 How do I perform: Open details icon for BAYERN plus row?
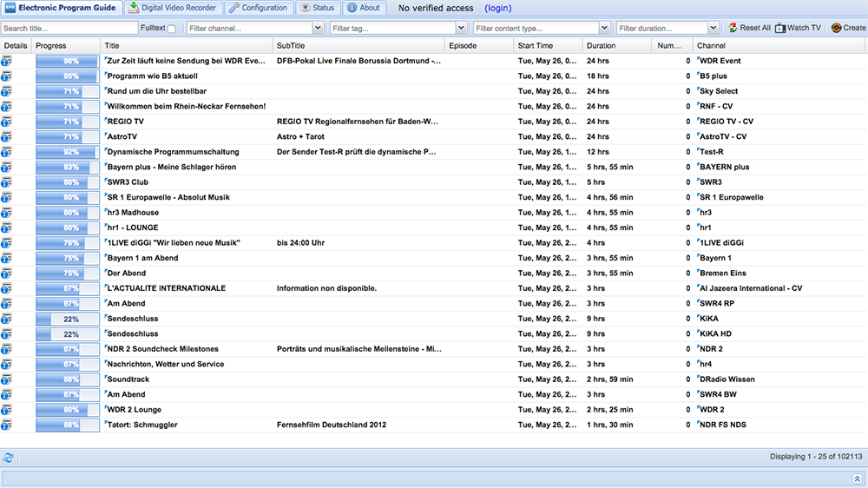click(x=6, y=168)
